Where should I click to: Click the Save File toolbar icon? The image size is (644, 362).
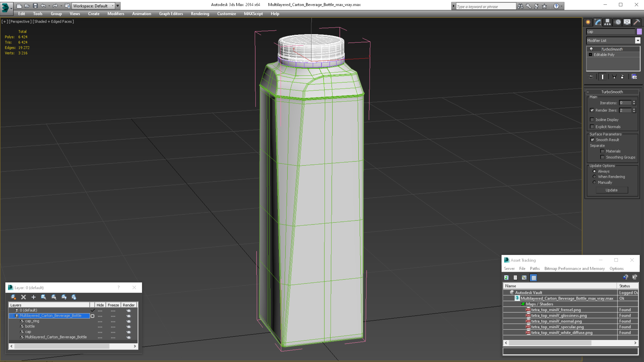tap(35, 6)
